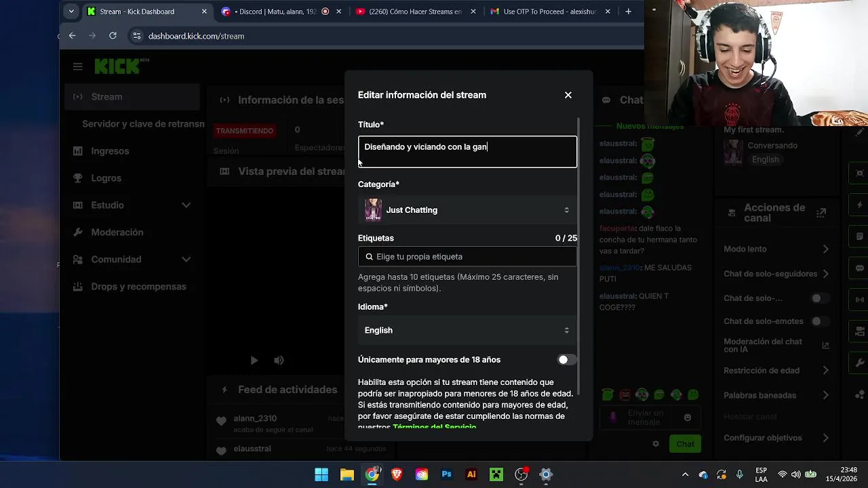Open Illustrator from the taskbar
Screen dimensions: 868x488
click(x=471, y=474)
